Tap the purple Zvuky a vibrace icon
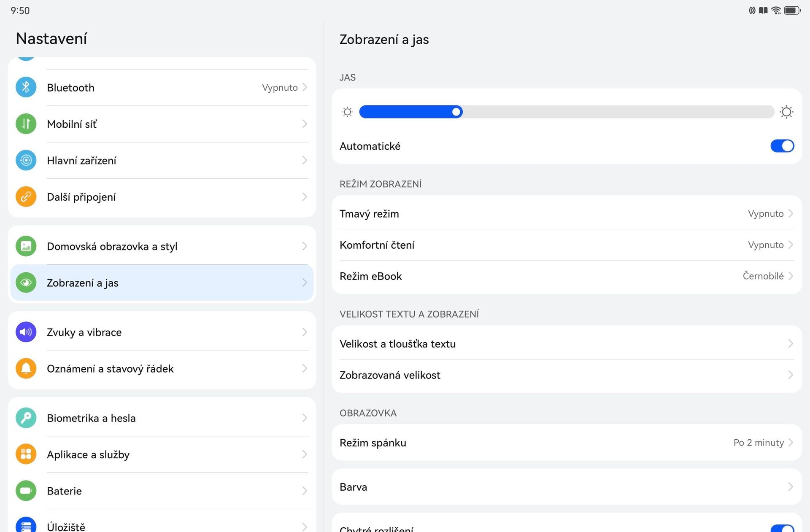 click(x=26, y=332)
